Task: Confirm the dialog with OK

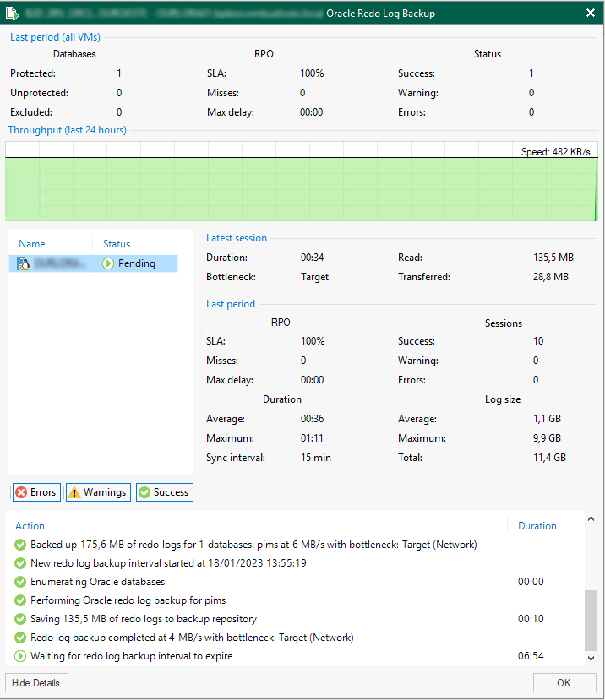Action: click(x=564, y=682)
